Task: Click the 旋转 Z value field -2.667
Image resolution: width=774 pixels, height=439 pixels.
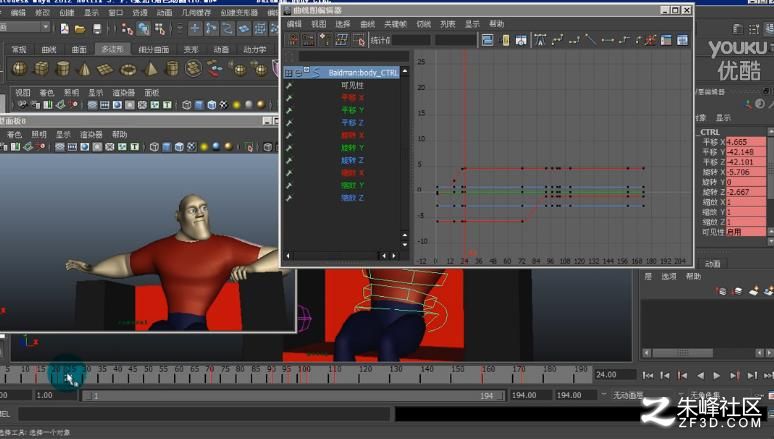Action: (x=745, y=192)
